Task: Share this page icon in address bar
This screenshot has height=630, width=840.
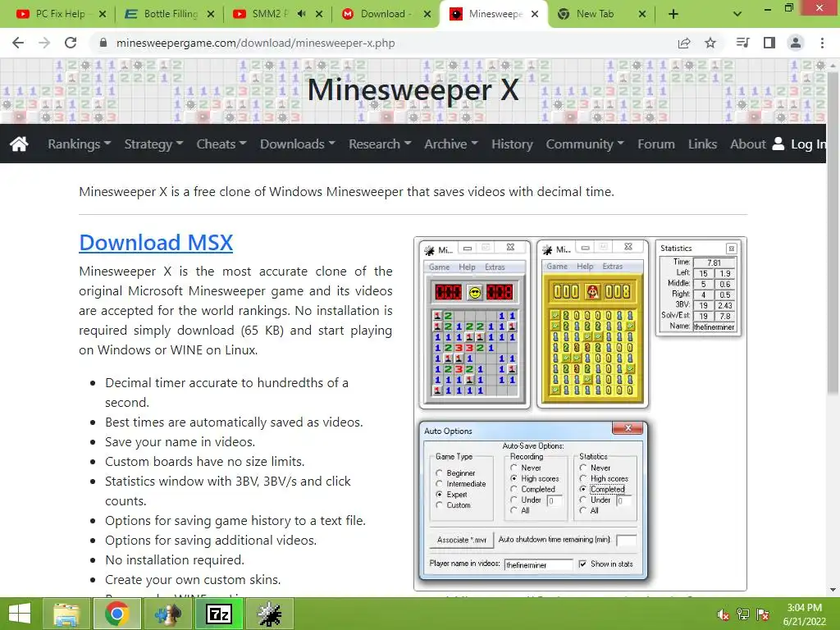Action: point(684,43)
